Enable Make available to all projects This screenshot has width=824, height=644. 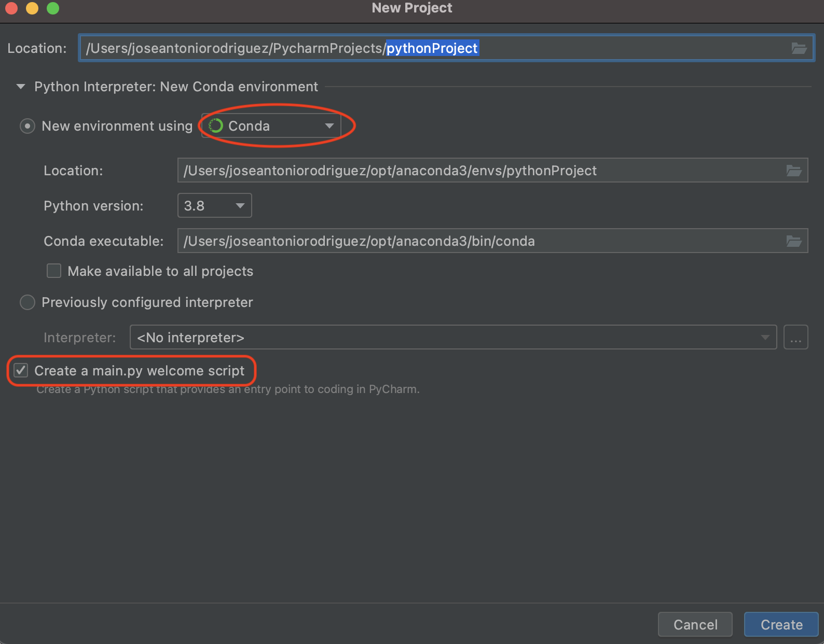click(54, 271)
